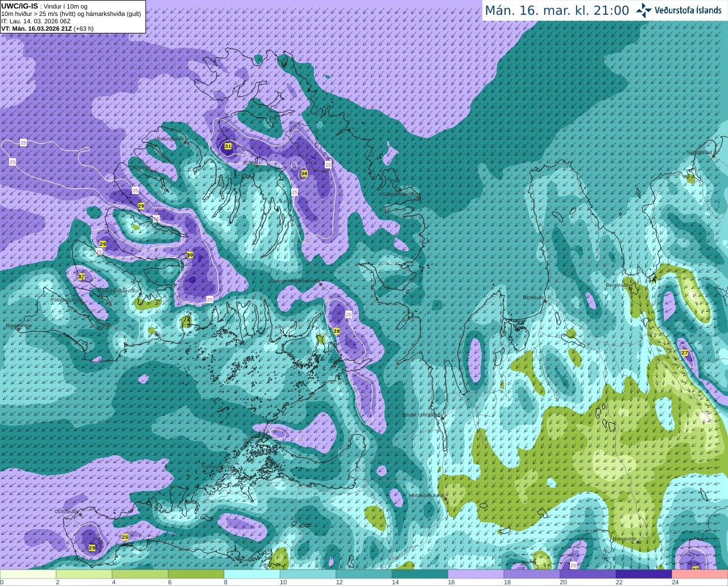Click the Reykir í Hrútafirði station label
Viewport: 728px width, 586px height.
tap(422, 415)
